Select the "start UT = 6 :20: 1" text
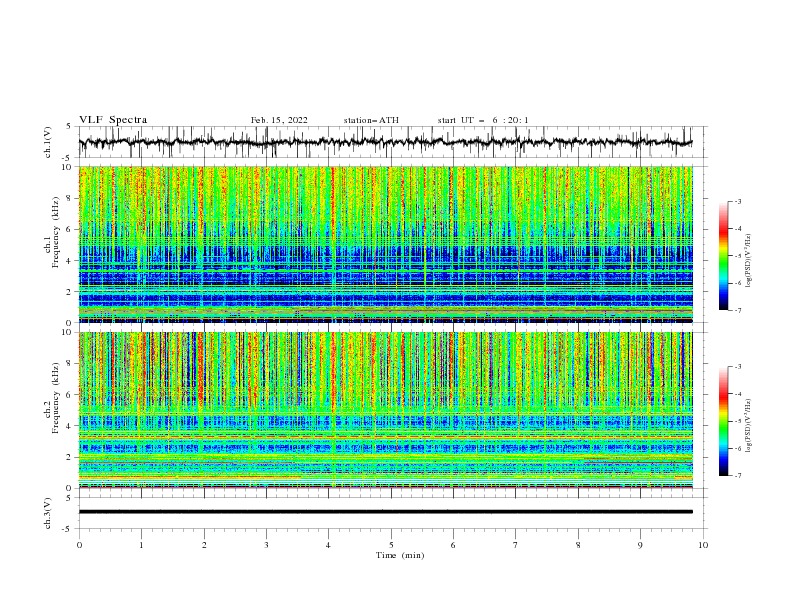The image size is (792, 612). click(x=483, y=120)
